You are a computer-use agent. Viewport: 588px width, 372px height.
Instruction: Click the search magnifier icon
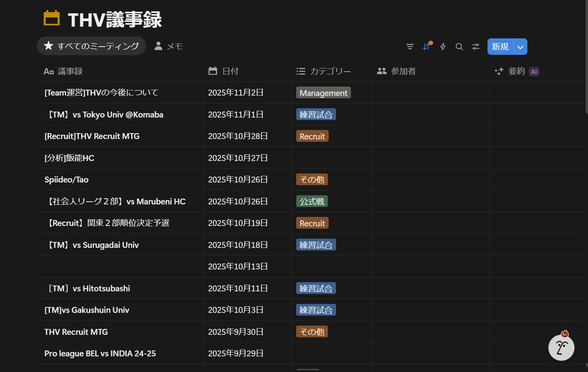click(x=459, y=47)
